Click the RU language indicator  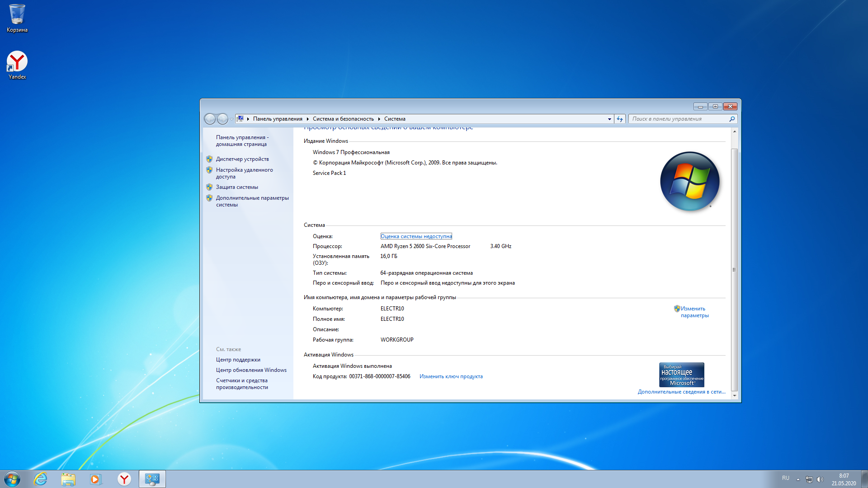point(786,478)
